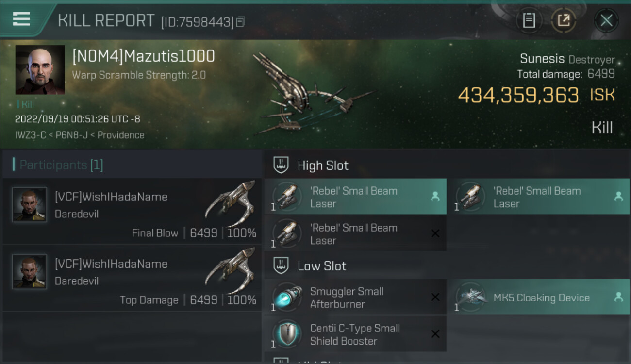The height and width of the screenshot is (364, 631).
Task: Open WishIHadaName Top Damage portrait
Action: 30,272
